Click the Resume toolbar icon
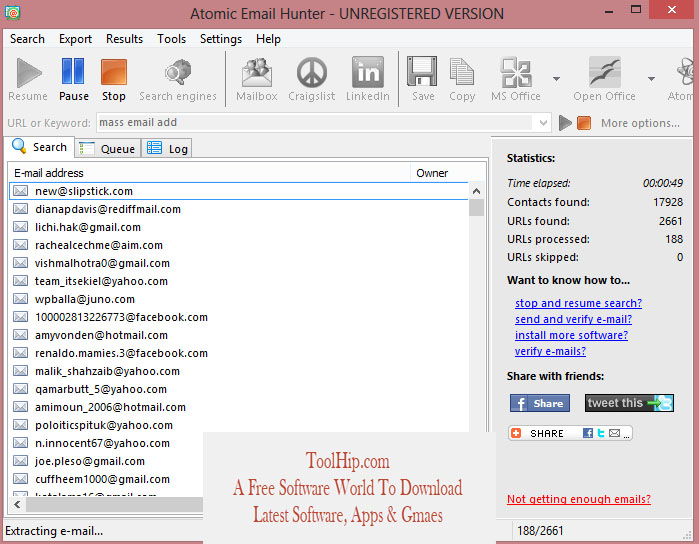Viewport: 699px width, 544px height. pyautogui.click(x=28, y=79)
